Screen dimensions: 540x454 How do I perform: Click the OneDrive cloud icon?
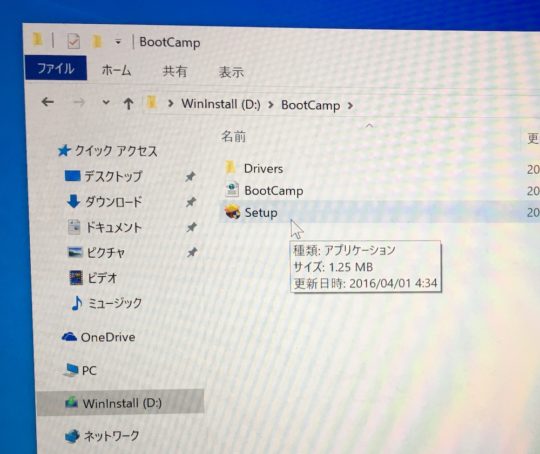[69, 337]
